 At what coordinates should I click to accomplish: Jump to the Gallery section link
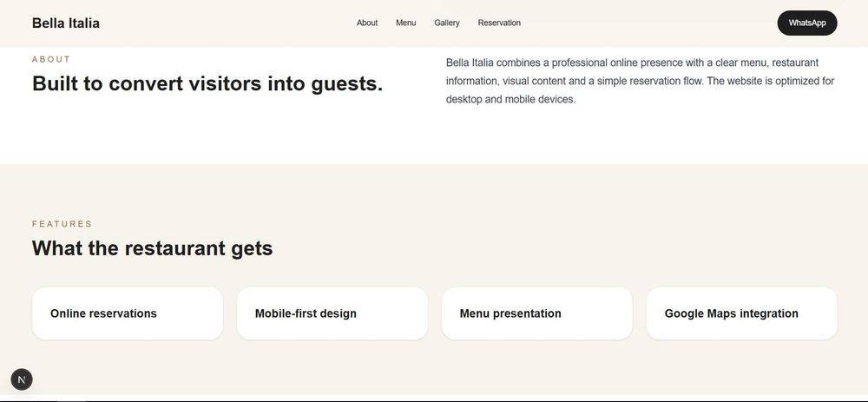pos(447,23)
